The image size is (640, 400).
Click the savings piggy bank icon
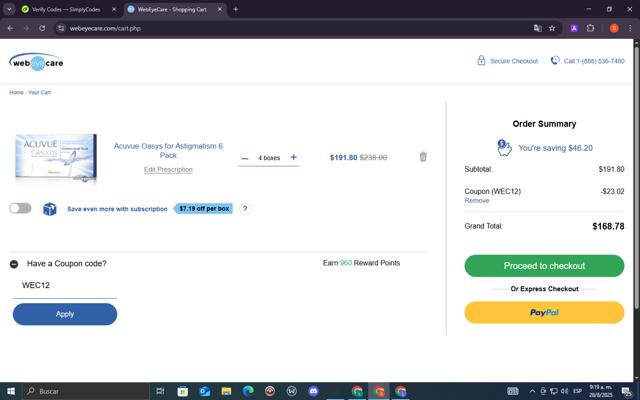pos(504,148)
